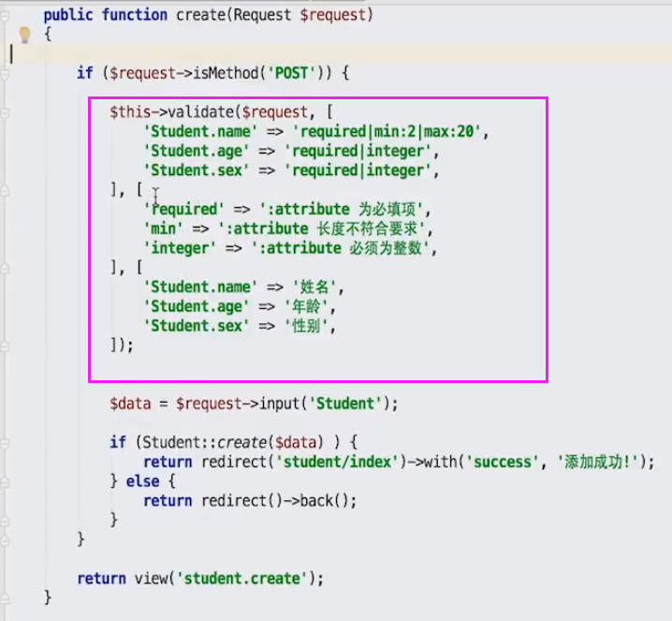Click the 'function' keyword in the signature
This screenshot has height=621, width=672.
[135, 15]
